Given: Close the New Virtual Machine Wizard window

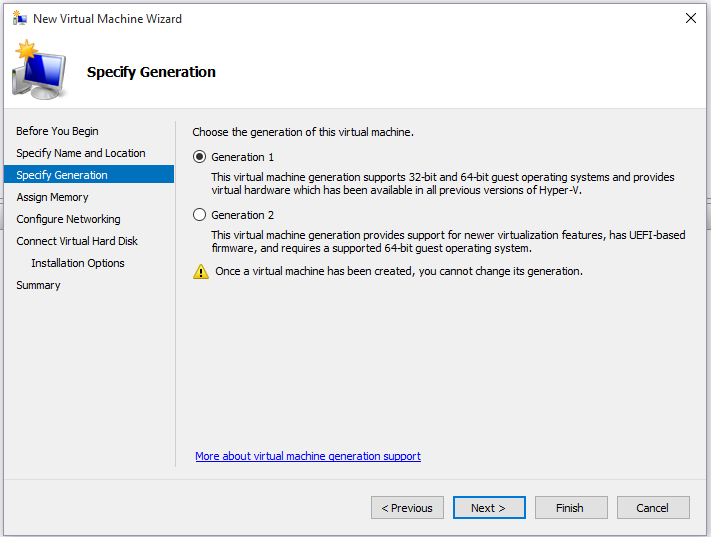Looking at the screenshot, I should (x=690, y=18).
